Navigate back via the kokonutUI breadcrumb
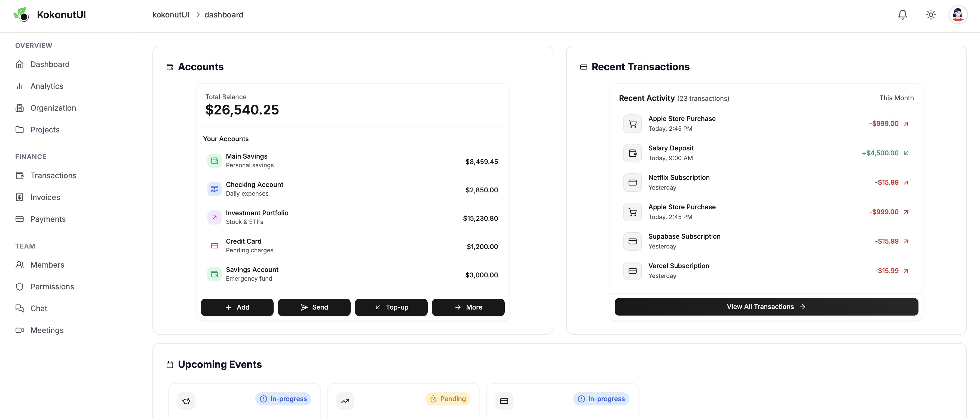This screenshot has width=980, height=418. [x=170, y=14]
